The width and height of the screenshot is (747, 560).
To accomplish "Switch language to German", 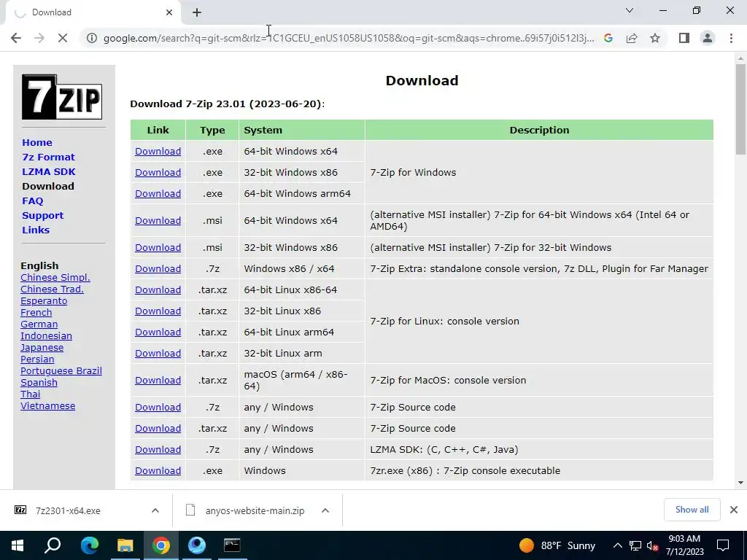I will point(39,324).
